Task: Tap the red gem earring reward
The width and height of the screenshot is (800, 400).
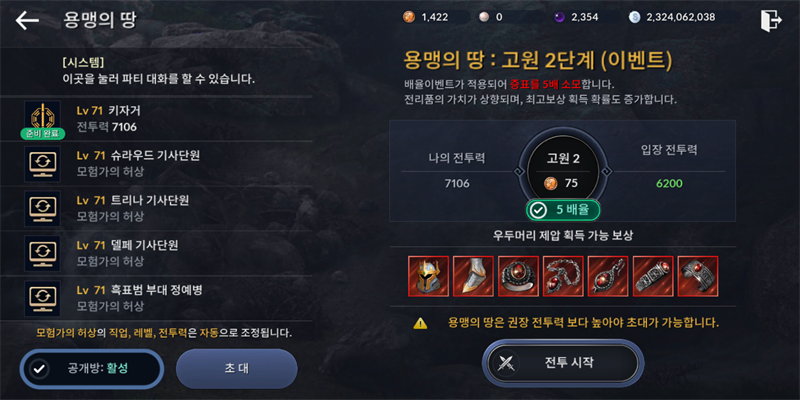Action: (608, 276)
